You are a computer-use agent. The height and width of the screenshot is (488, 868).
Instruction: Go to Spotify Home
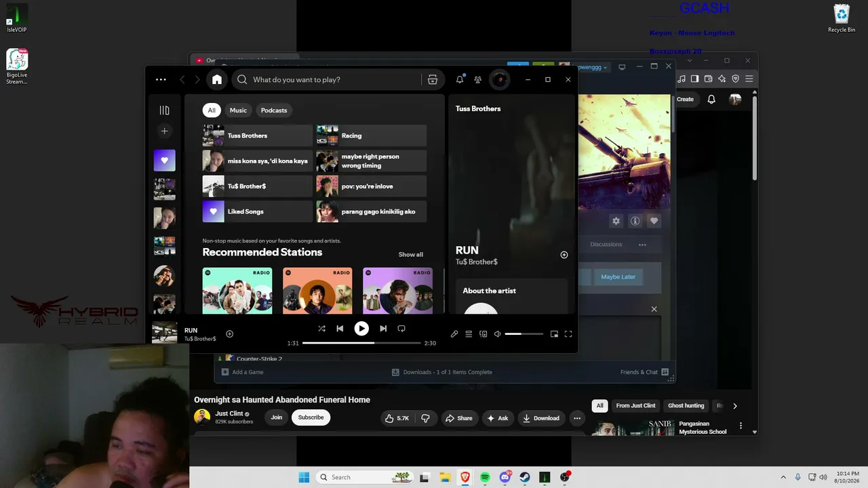(217, 79)
